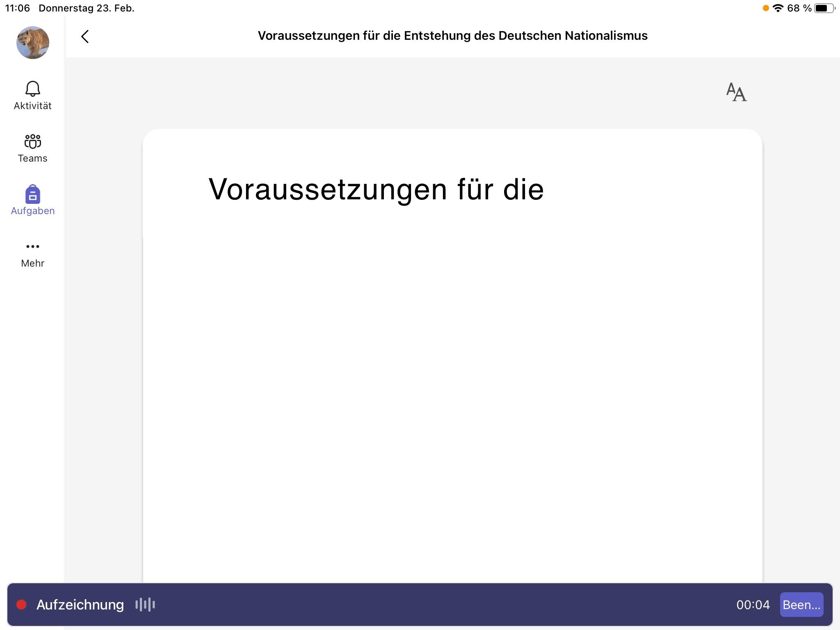Tap the audio waveform indicator
Screen dimensions: 840x630
pos(145,605)
